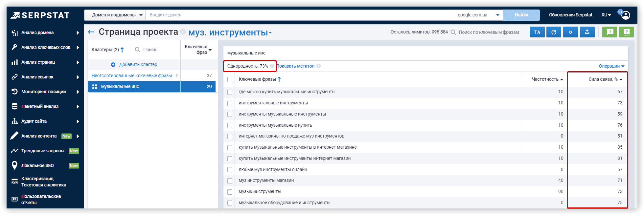644x215 pixels.
Task: Open Неотсортированные ключевые фразы cluster
Action: pyautogui.click(x=132, y=75)
